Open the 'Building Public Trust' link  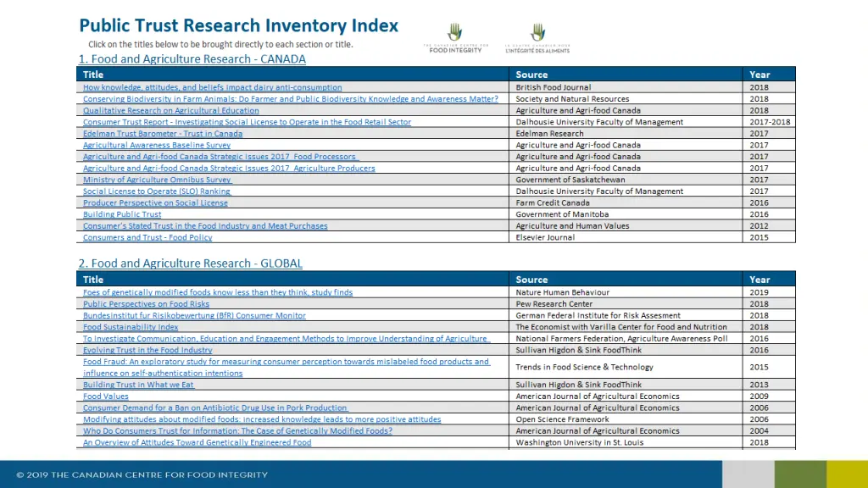(x=122, y=214)
